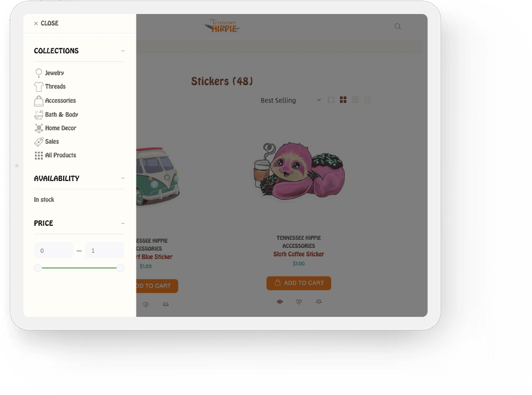Screen dimensions: 532x395
Task: Add Sloth Coffee Sticker to wishlist heart
Action: [298, 301]
